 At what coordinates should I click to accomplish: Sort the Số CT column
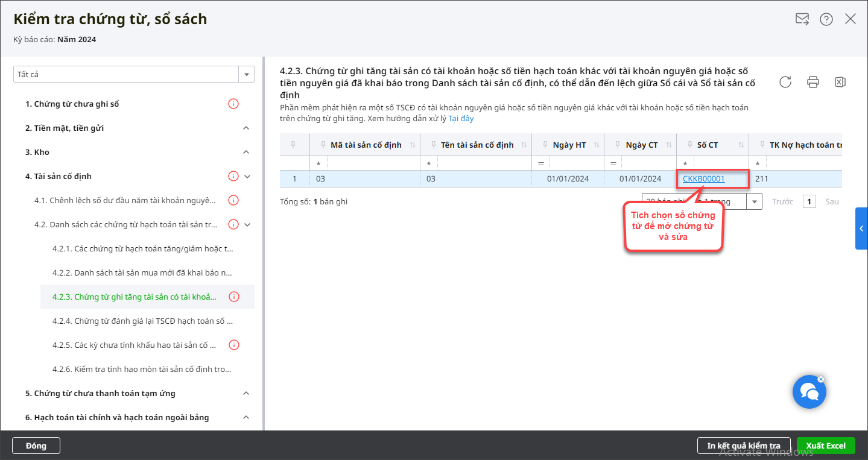(x=741, y=145)
